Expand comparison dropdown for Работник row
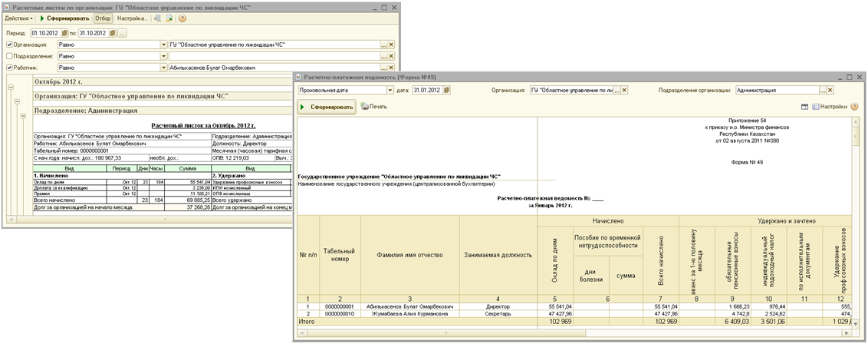Viewport: 868px width, 344px height. [163, 68]
